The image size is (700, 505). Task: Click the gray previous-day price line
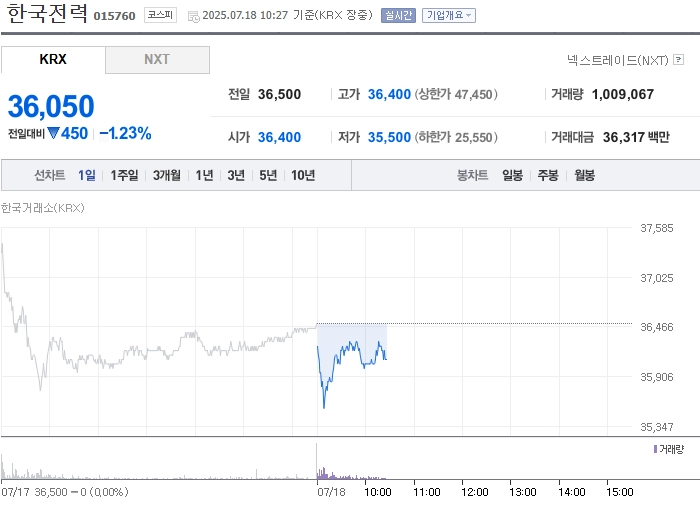158,351
